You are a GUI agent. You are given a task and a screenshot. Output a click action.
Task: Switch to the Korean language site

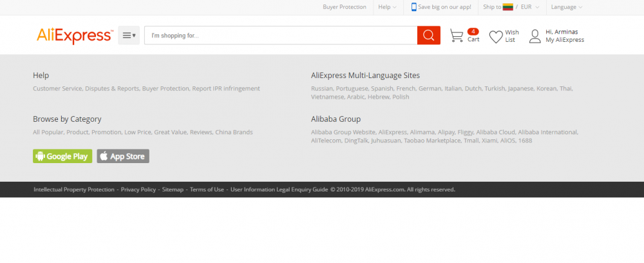point(546,88)
